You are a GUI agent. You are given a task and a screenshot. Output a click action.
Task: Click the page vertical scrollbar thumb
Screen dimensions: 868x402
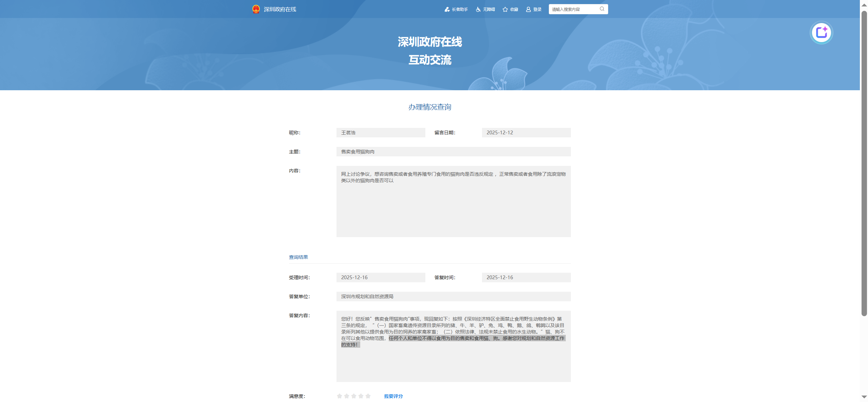864,163
